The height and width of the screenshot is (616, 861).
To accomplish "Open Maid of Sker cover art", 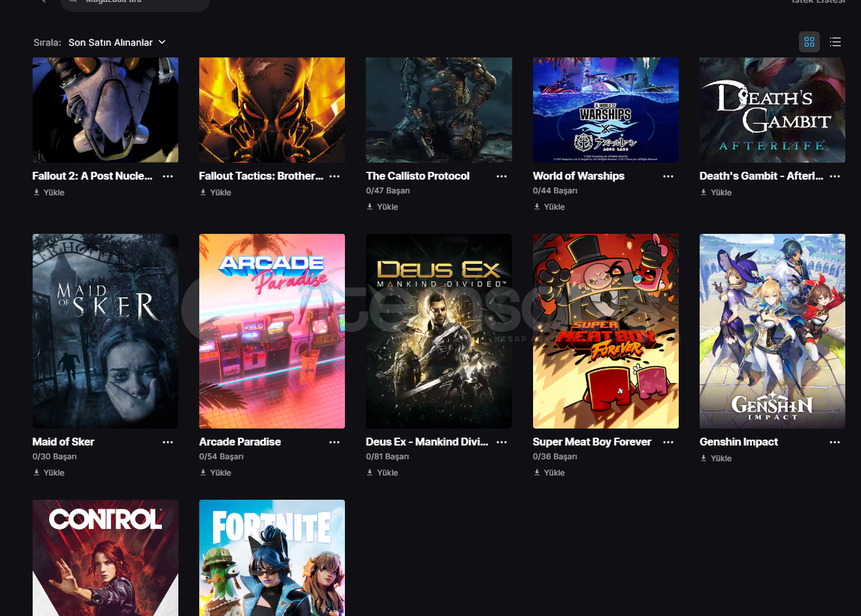I will (x=105, y=331).
